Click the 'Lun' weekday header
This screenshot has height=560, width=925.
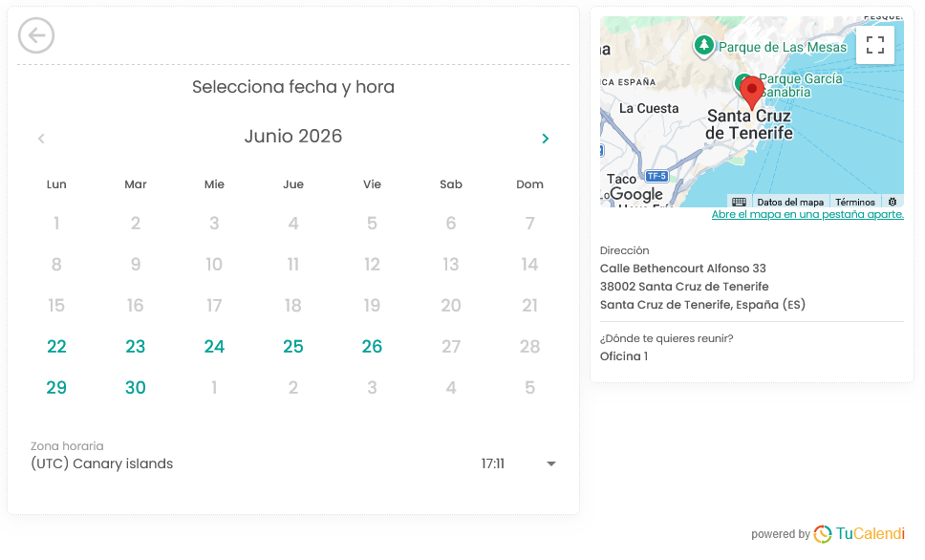(56, 184)
